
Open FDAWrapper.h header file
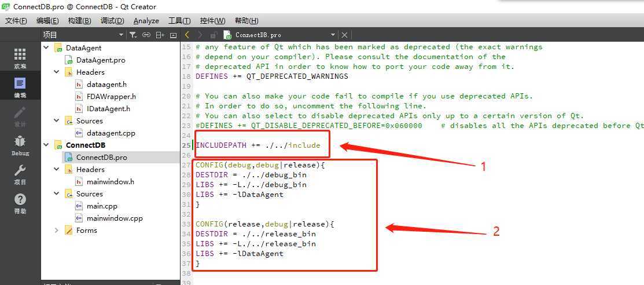[x=111, y=97]
